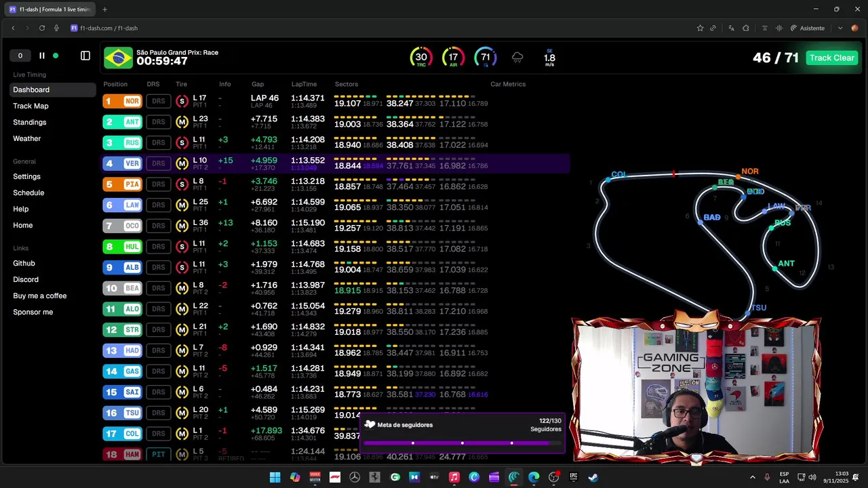Image resolution: width=868 pixels, height=488 pixels.
Task: Select ANT position 2 badge
Action: [x=122, y=122]
